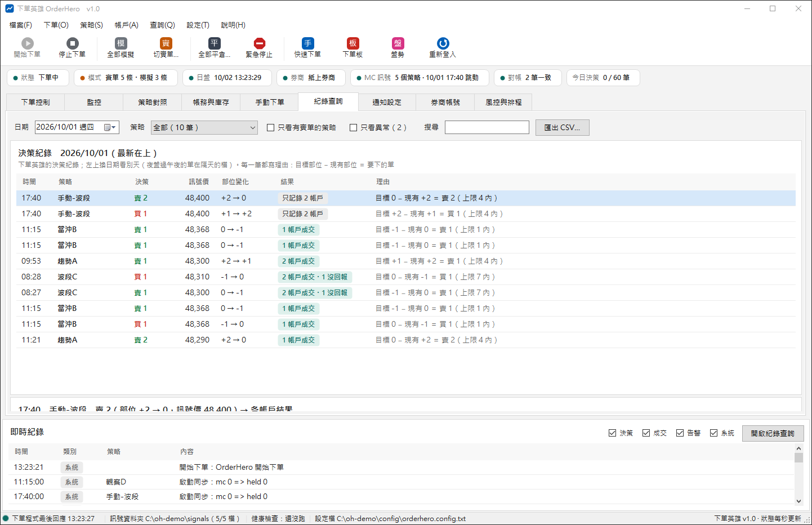The image size is (812, 525).
Task: Click the 開啟紀錄查詢 button
Action: coord(773,433)
